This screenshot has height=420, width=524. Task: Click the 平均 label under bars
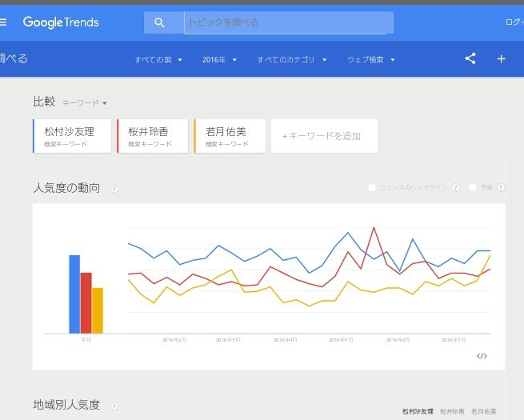tap(86, 340)
